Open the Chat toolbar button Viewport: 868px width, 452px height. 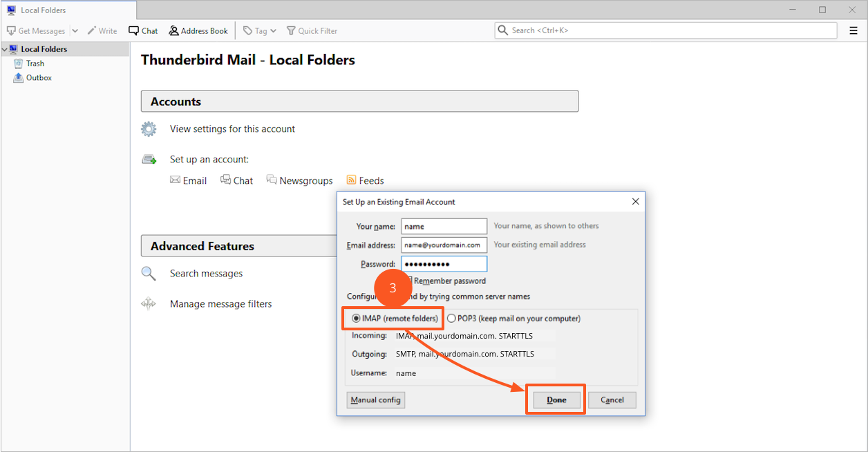click(143, 31)
